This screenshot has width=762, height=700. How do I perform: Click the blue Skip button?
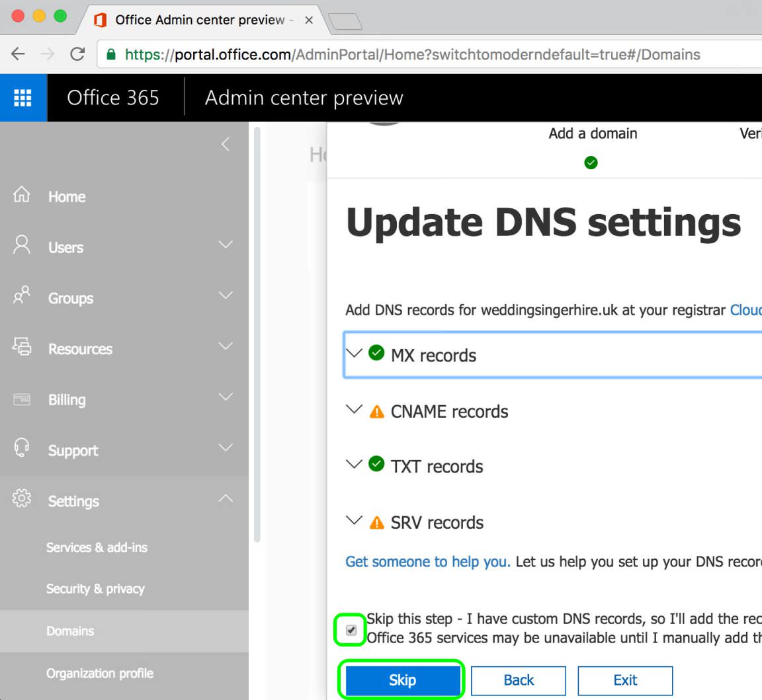tap(402, 680)
